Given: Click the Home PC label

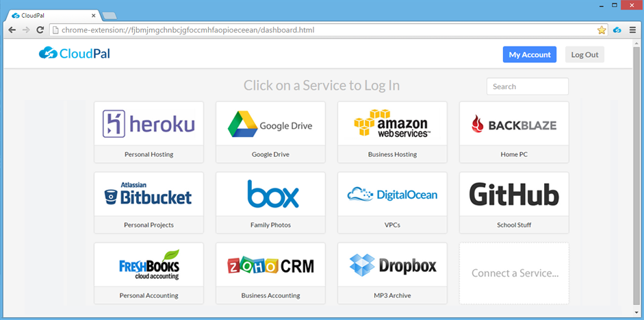Looking at the screenshot, I should click(x=514, y=154).
